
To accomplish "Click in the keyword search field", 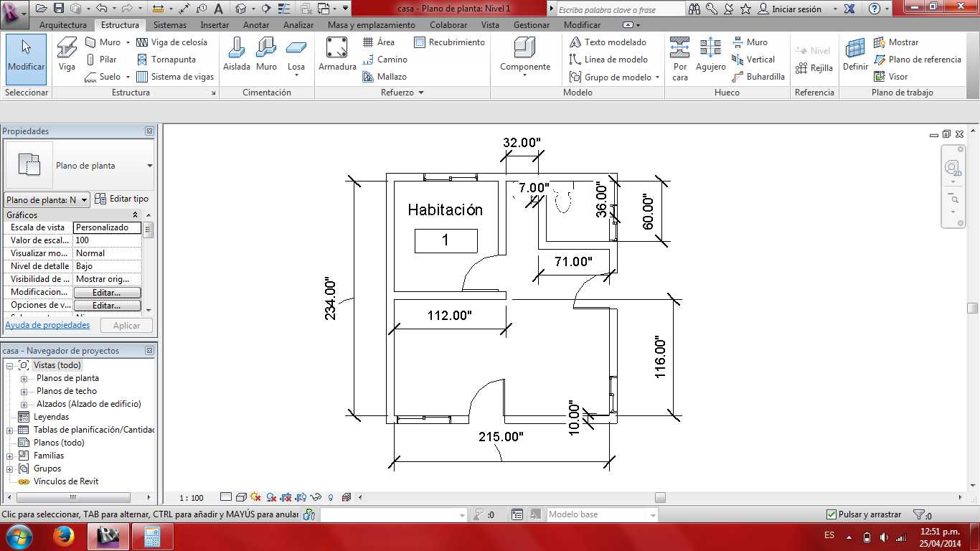I will pos(621,10).
